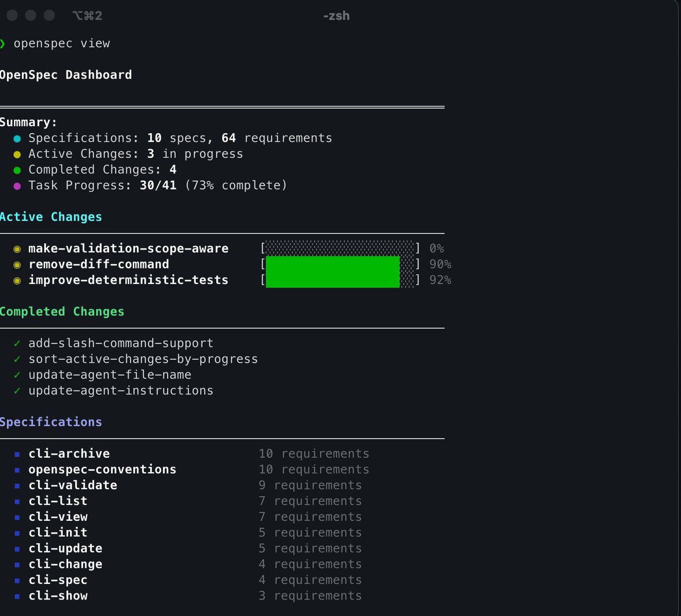Viewport: 681px width, 616px height.
Task: Click the ⌥⌘2 shortcut label in titlebar
Action: point(87,16)
